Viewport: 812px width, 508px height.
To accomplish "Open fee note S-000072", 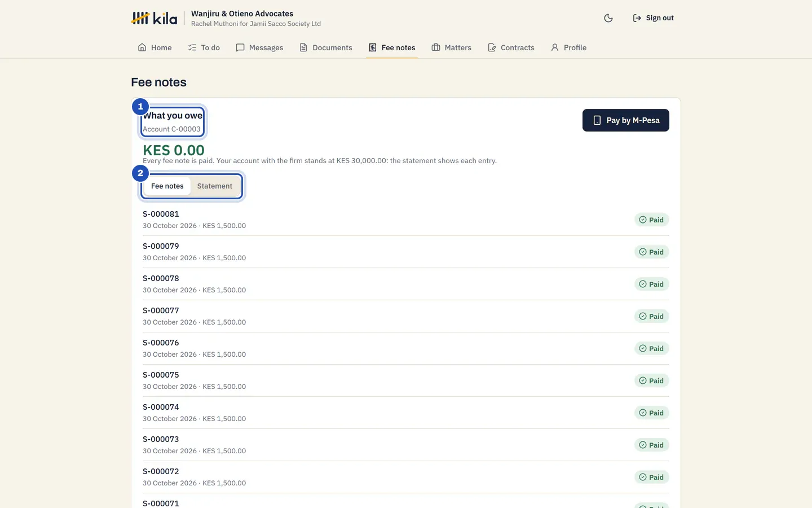I will coord(406,477).
